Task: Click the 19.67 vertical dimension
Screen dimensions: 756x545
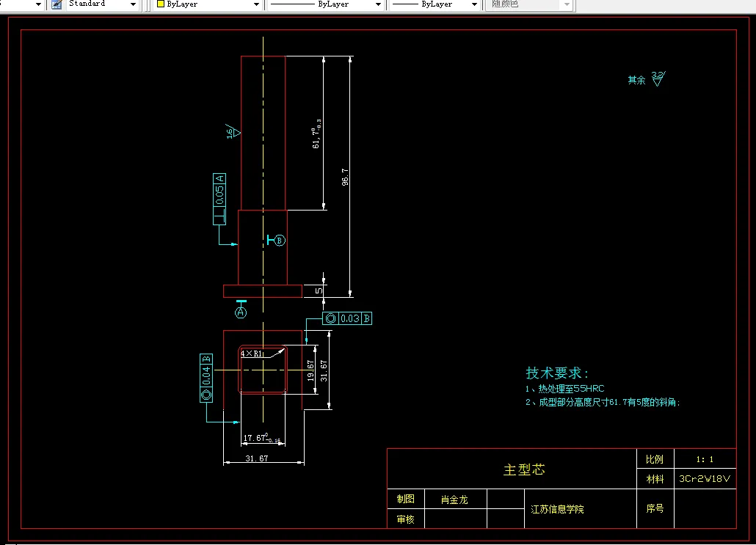Action: 311,370
